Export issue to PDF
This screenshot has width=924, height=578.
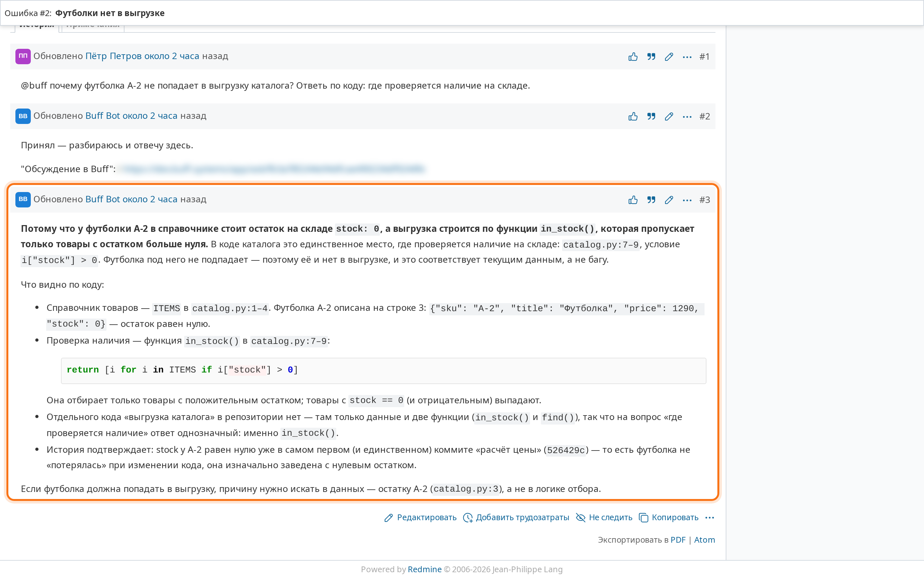click(x=678, y=539)
